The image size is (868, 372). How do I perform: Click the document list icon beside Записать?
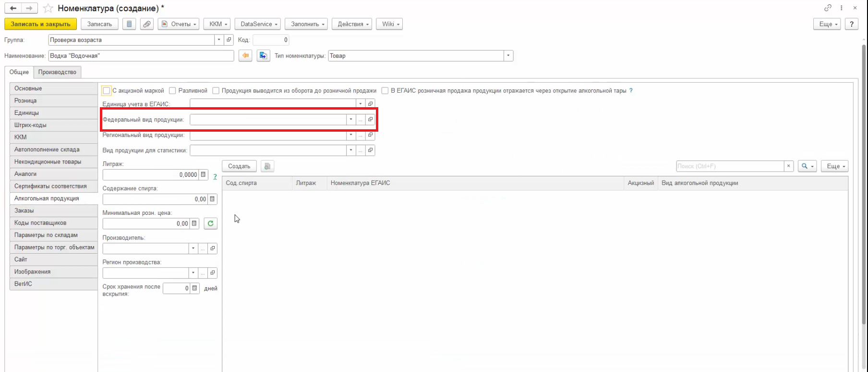coord(129,24)
